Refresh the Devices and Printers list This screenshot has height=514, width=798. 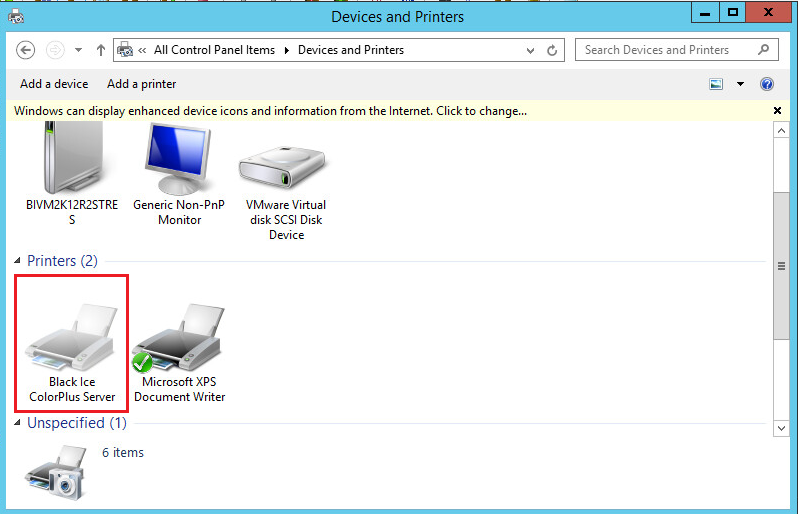click(x=555, y=50)
